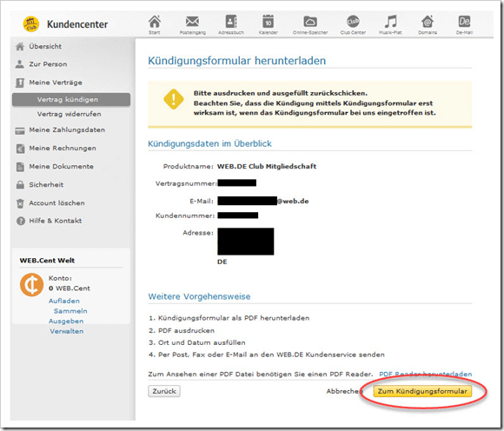Open Meine Dokumente in the sidebar
The image size is (504, 431).
[x=62, y=167]
